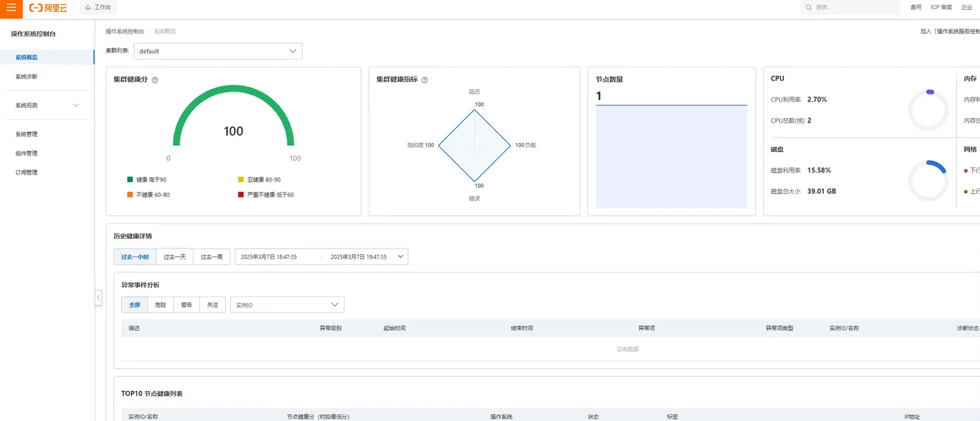Collapse the sidebar with arrow handle
The width and height of the screenshot is (980, 421).
(x=99, y=298)
